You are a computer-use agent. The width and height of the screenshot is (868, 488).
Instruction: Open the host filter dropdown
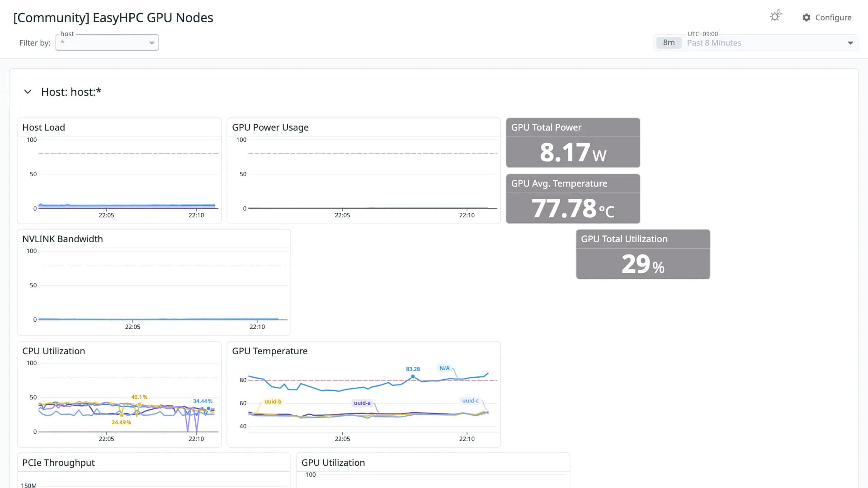107,42
